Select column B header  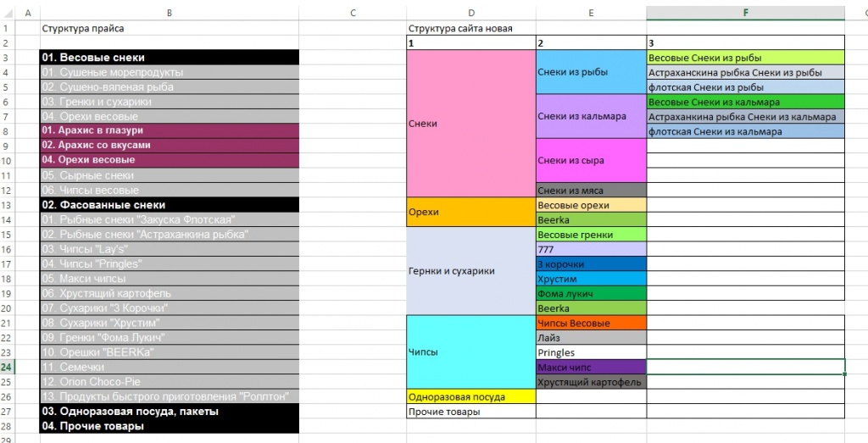click(x=170, y=13)
